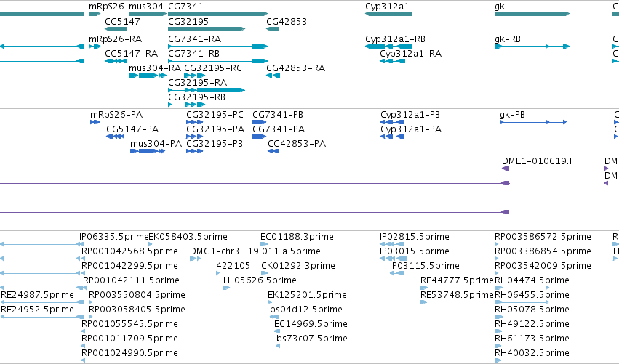
Task: Click protein CG7341-PB
Action: tap(260, 122)
